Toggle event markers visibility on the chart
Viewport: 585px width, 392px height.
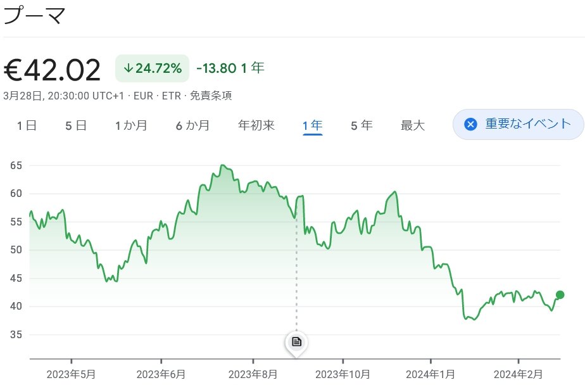coord(518,125)
